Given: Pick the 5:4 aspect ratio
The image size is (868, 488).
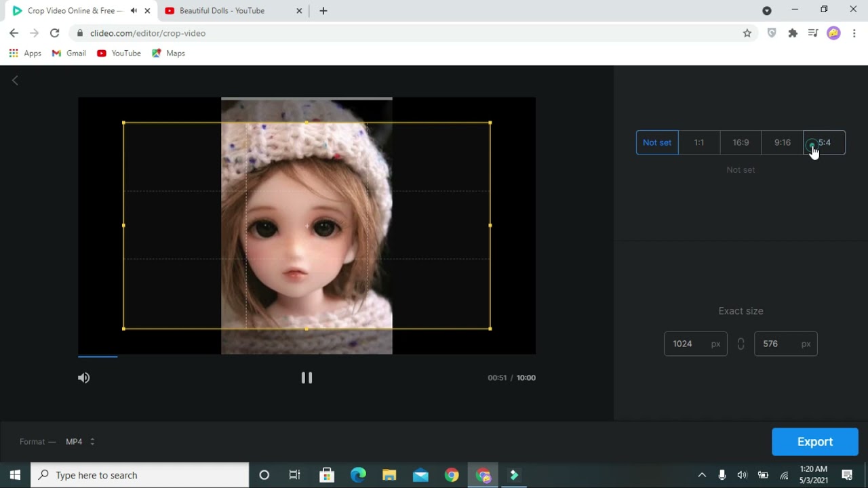Looking at the screenshot, I should click(x=824, y=142).
